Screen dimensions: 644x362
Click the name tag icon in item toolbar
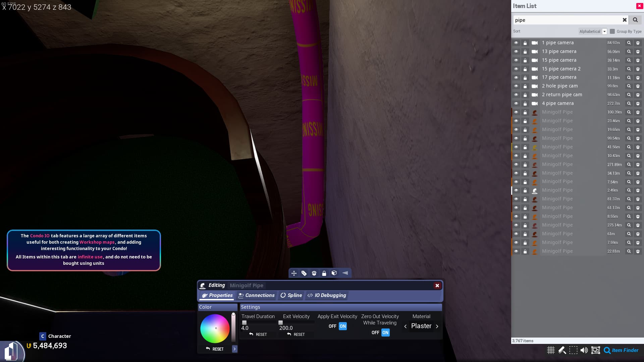coord(304,273)
